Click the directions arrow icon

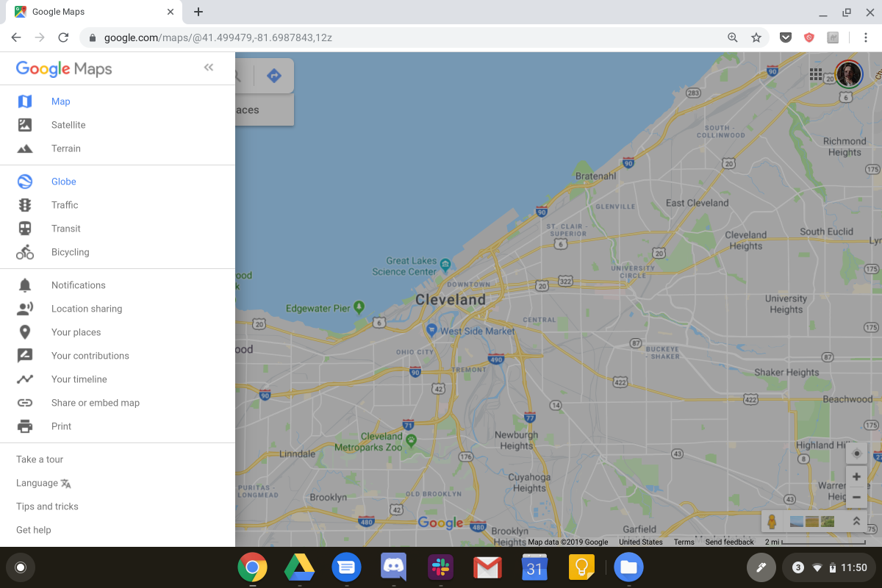[274, 76]
